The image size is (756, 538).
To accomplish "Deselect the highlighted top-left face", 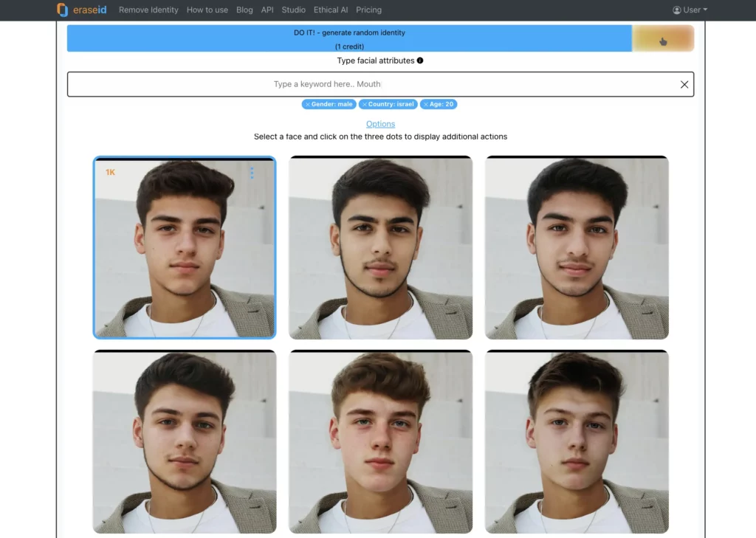I will (x=185, y=247).
